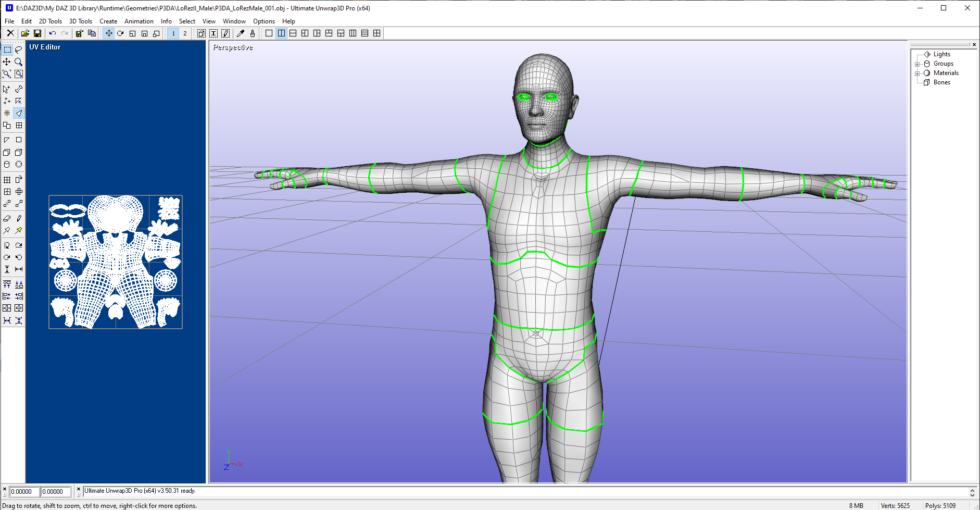Select the move (four-arrow) mode in the top toolbar
Image resolution: width=980 pixels, height=510 pixels.
(x=109, y=33)
